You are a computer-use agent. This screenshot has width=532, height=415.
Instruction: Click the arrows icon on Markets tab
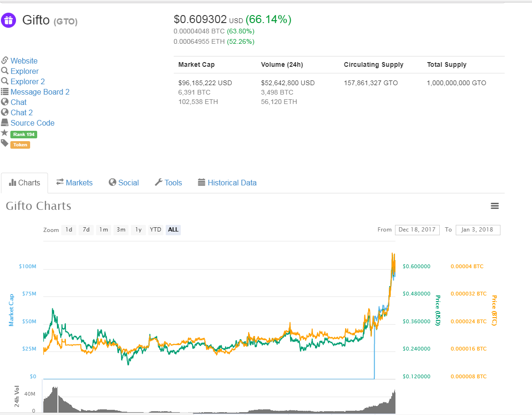click(60, 182)
